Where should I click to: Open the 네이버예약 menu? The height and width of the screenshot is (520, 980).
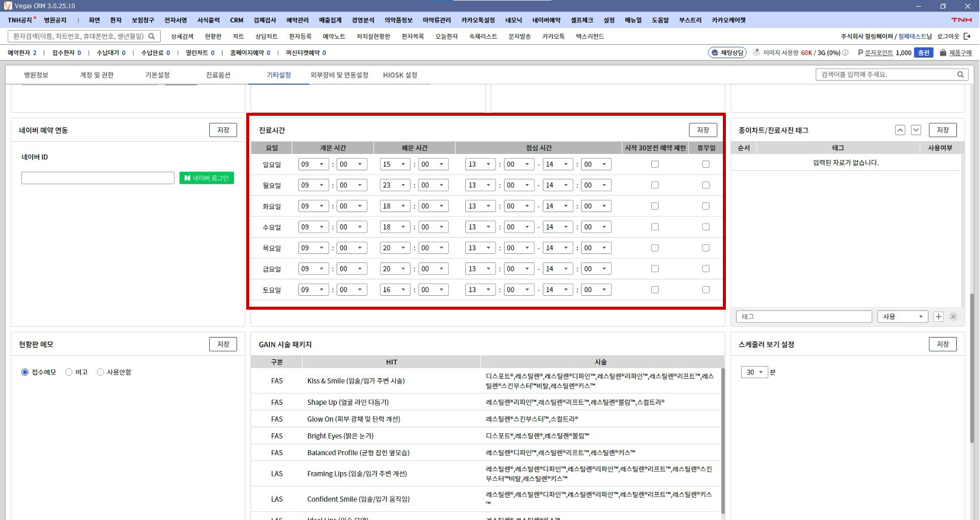coord(546,20)
